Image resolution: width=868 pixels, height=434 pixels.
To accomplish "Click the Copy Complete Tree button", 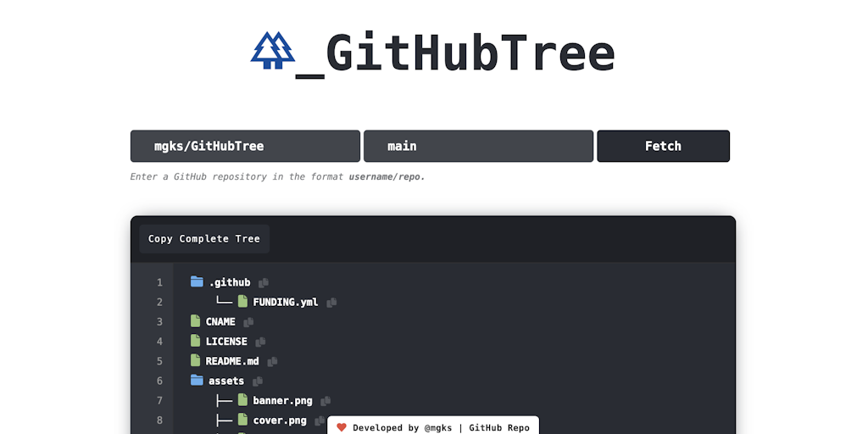I will point(204,239).
